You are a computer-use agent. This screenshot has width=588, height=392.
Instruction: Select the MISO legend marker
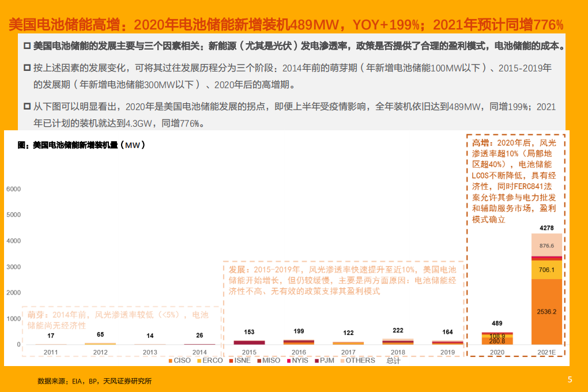pyautogui.click(x=258, y=360)
